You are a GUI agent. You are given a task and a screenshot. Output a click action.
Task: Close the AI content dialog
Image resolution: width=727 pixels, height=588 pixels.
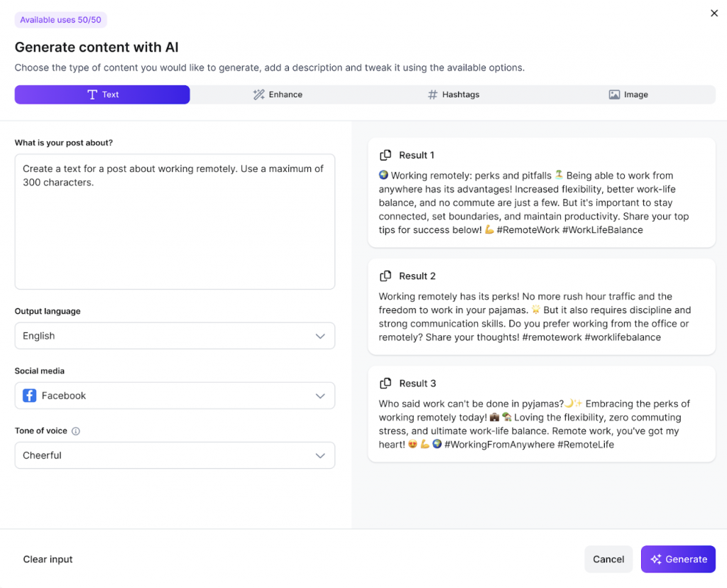pos(714,13)
